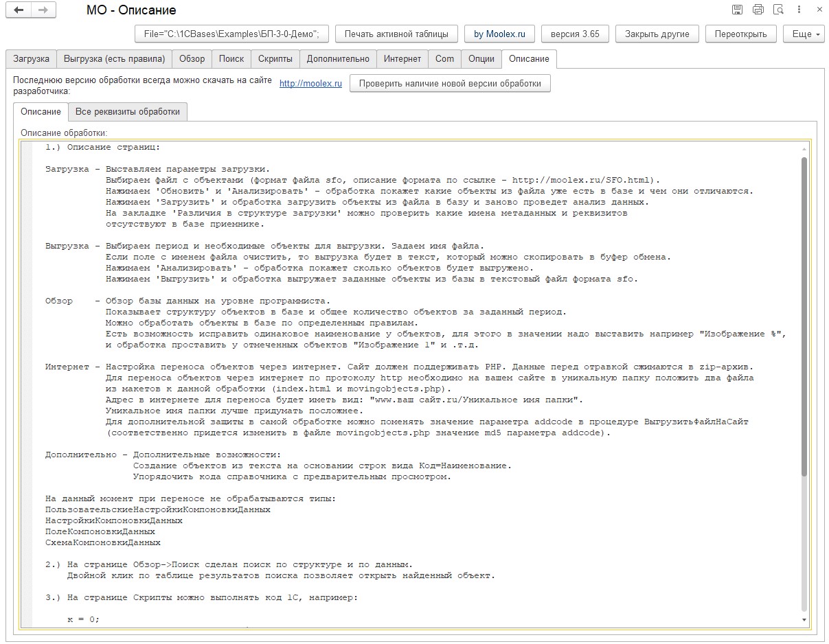Click the scrollbar up arrow
829x644 pixels.
804,148
